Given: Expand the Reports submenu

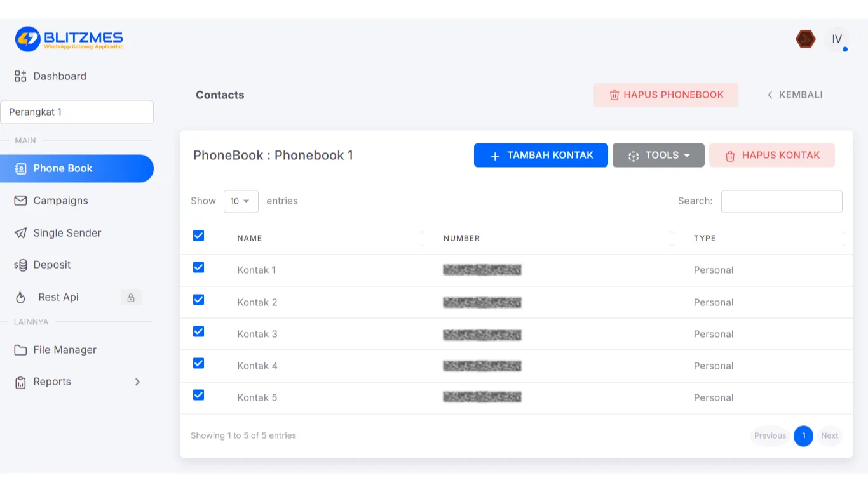Looking at the screenshot, I should (x=137, y=382).
